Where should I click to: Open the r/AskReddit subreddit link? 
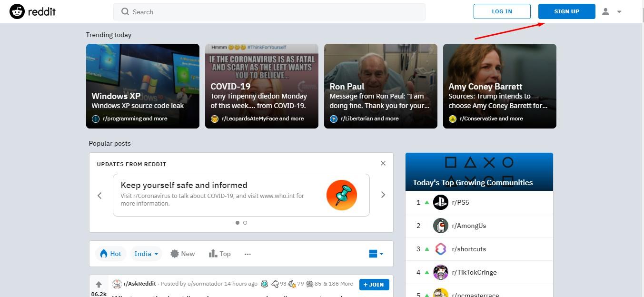point(139,284)
